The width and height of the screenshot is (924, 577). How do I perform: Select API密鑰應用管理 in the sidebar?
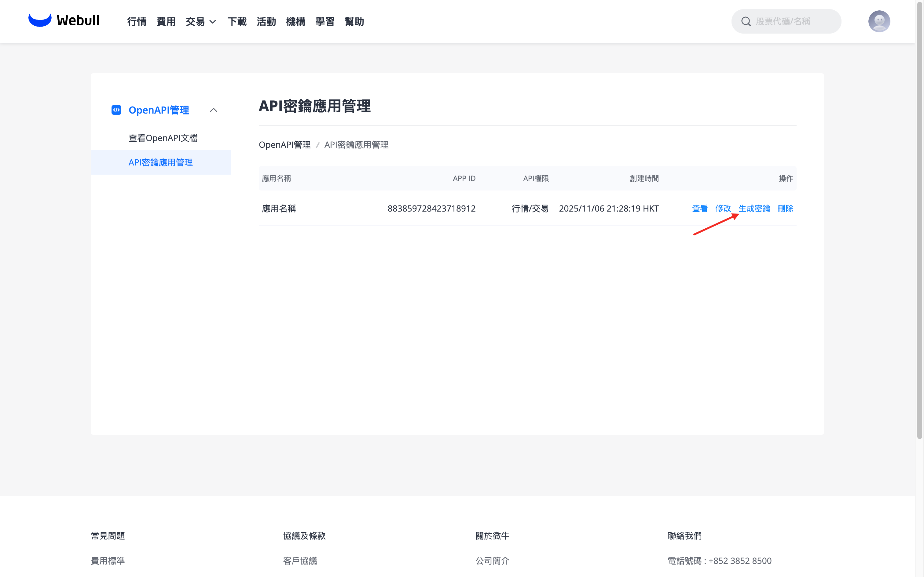click(161, 162)
